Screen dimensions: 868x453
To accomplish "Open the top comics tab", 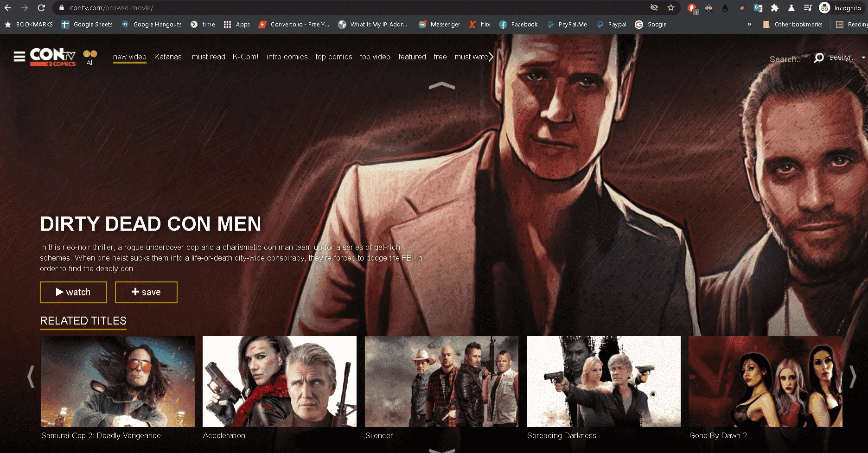I will [x=334, y=57].
